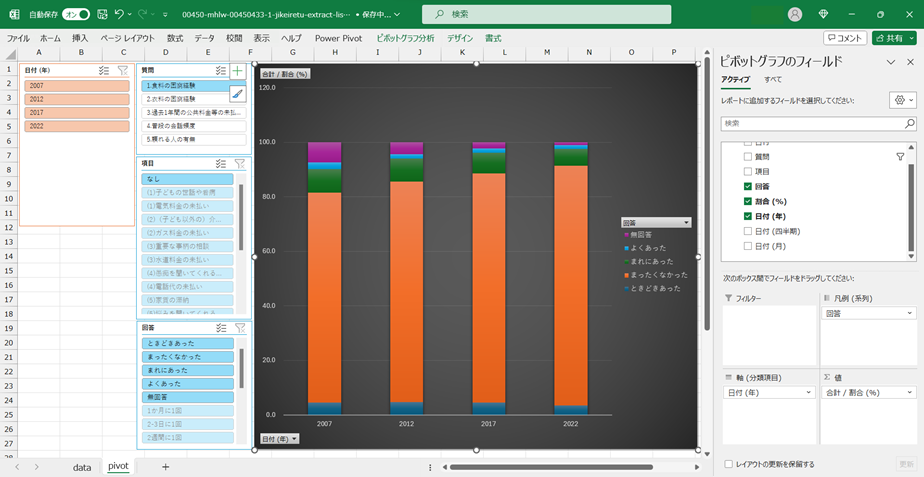The image size is (924, 477).
Task: Open the chart styles brush icon
Action: click(237, 94)
